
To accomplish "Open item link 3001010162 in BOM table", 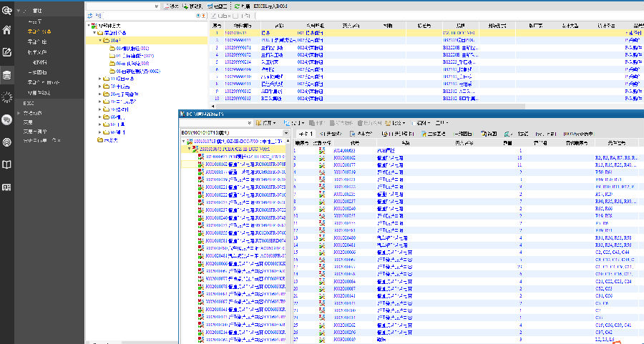I will pyautogui.click(x=346, y=157).
